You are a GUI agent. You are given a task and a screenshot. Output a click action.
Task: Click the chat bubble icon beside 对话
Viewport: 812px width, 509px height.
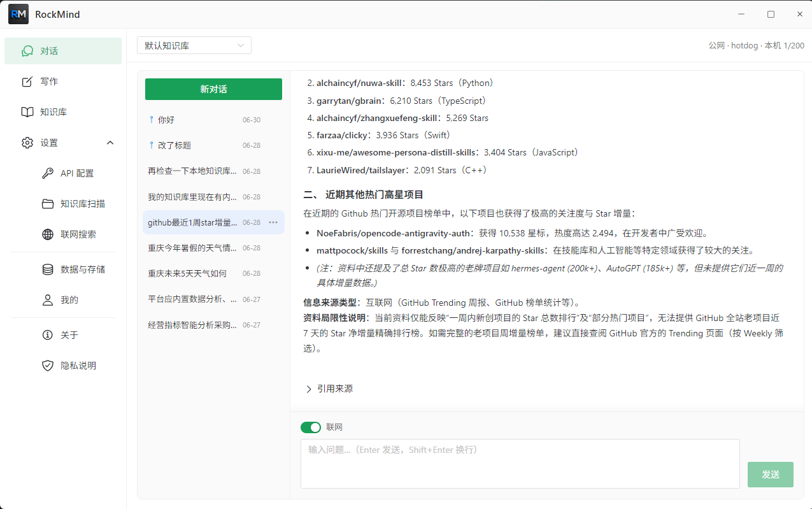click(x=27, y=51)
